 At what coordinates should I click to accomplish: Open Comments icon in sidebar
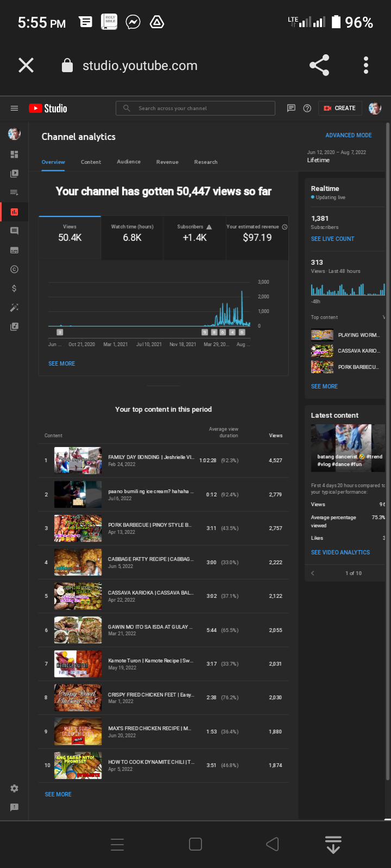(x=14, y=231)
